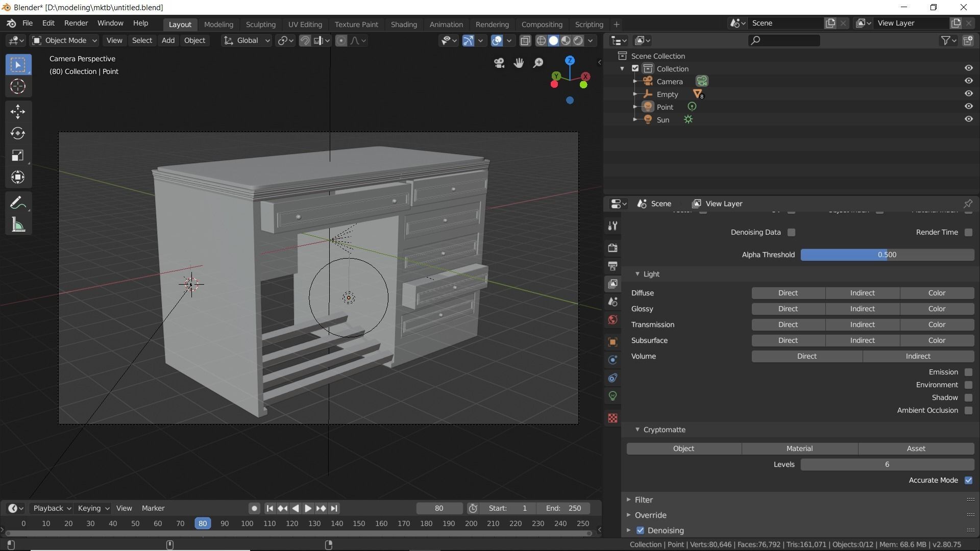980x551 pixels.
Task: Enable the Emission pass checkbox
Action: coord(968,372)
